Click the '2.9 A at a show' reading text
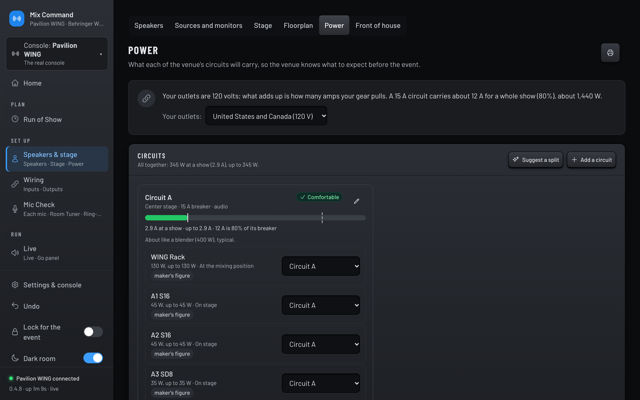Screen dimensions: 640x400 coord(211,228)
